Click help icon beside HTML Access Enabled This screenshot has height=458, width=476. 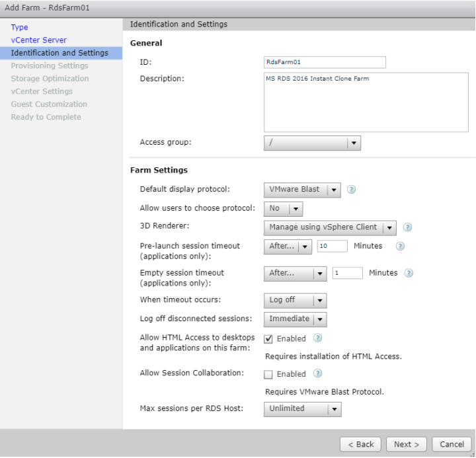(x=317, y=338)
